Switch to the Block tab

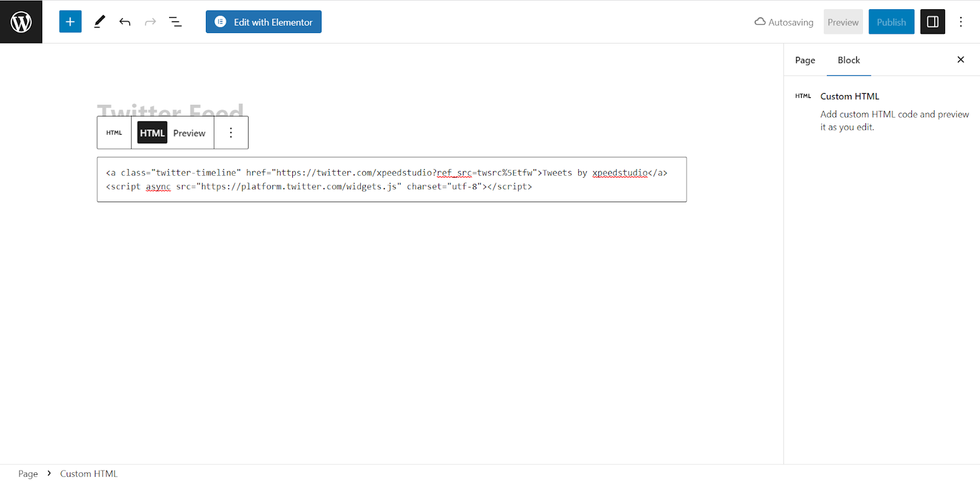(848, 60)
